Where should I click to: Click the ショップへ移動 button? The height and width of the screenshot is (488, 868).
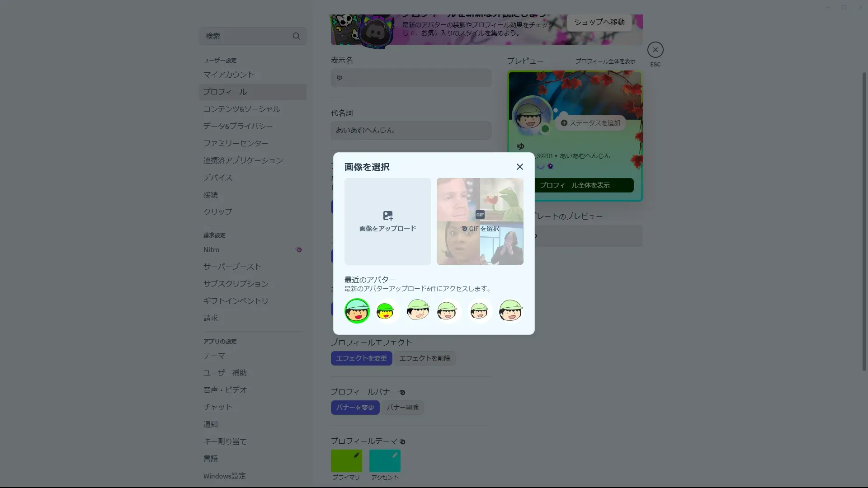click(x=599, y=22)
